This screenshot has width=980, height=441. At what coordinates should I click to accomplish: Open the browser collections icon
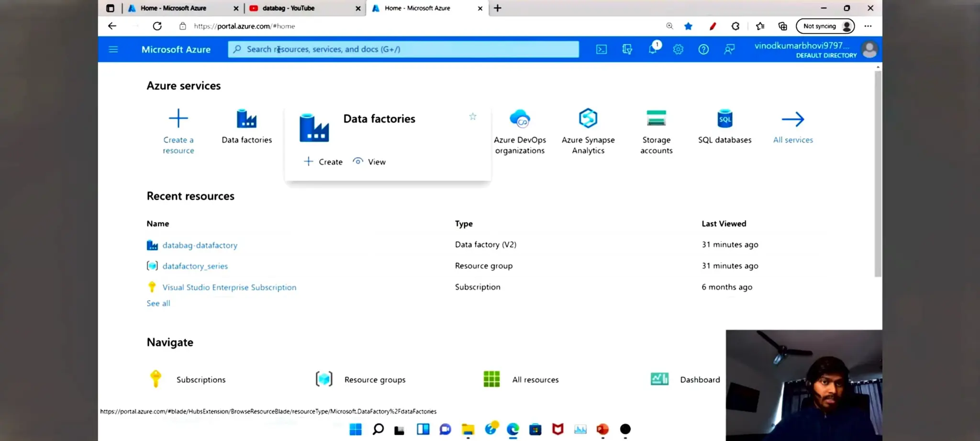pyautogui.click(x=783, y=26)
